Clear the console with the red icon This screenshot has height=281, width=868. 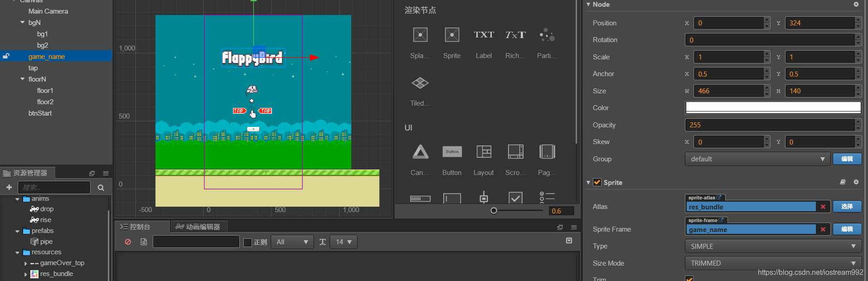[x=128, y=242]
